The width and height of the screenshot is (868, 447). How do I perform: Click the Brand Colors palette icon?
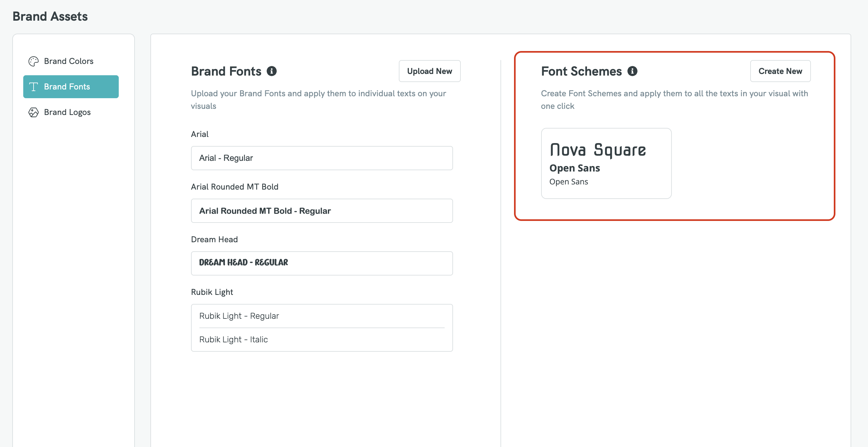tap(33, 61)
